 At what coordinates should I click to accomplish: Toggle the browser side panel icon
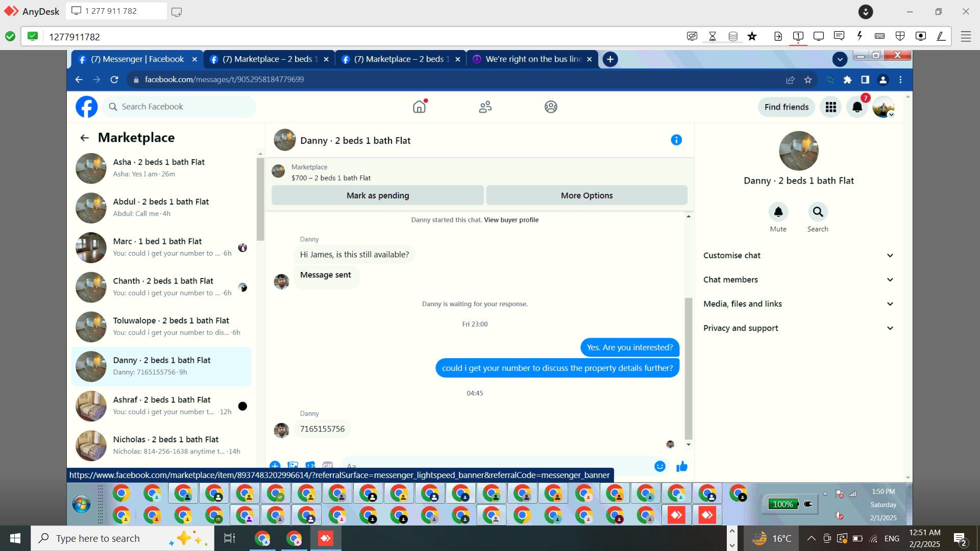pos(865,80)
